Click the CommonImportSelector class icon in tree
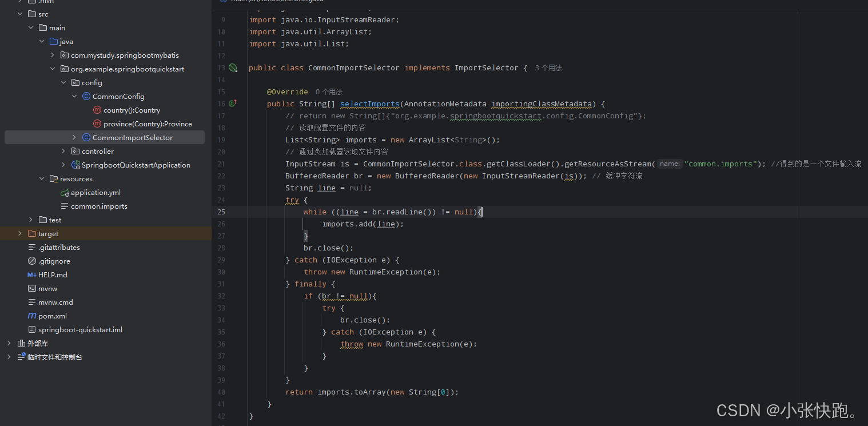The width and height of the screenshot is (868, 426). (x=86, y=138)
